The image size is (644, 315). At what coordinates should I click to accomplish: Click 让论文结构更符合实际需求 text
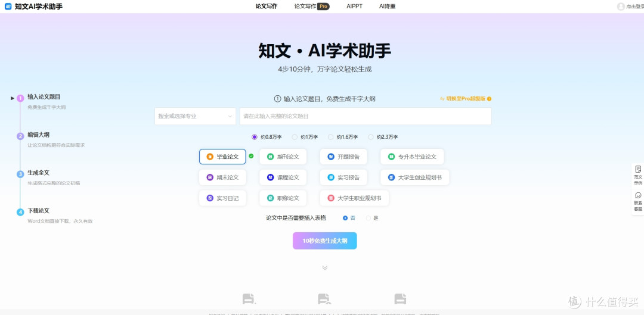click(x=56, y=145)
